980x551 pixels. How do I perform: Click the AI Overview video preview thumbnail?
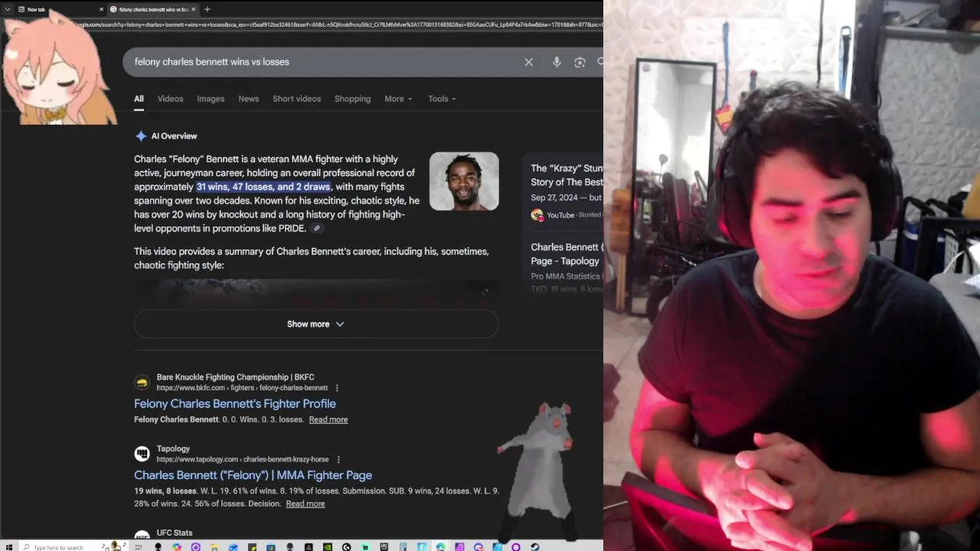[316, 293]
